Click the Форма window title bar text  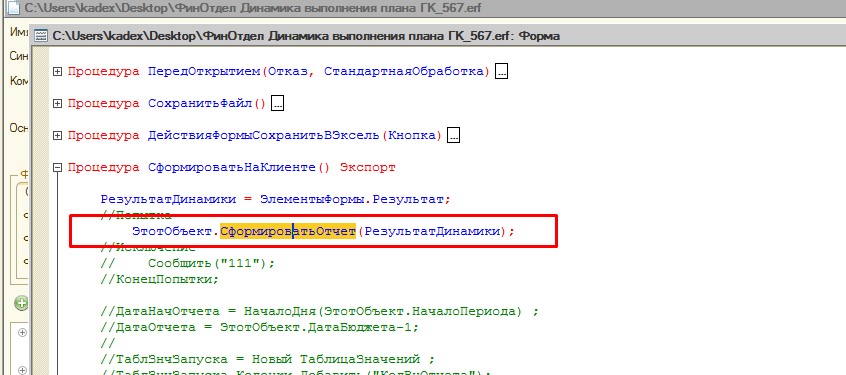coord(306,36)
